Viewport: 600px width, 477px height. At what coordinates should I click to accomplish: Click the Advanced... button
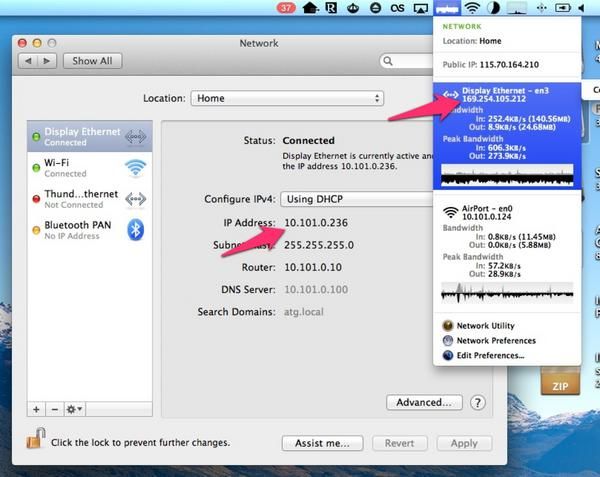pos(423,402)
